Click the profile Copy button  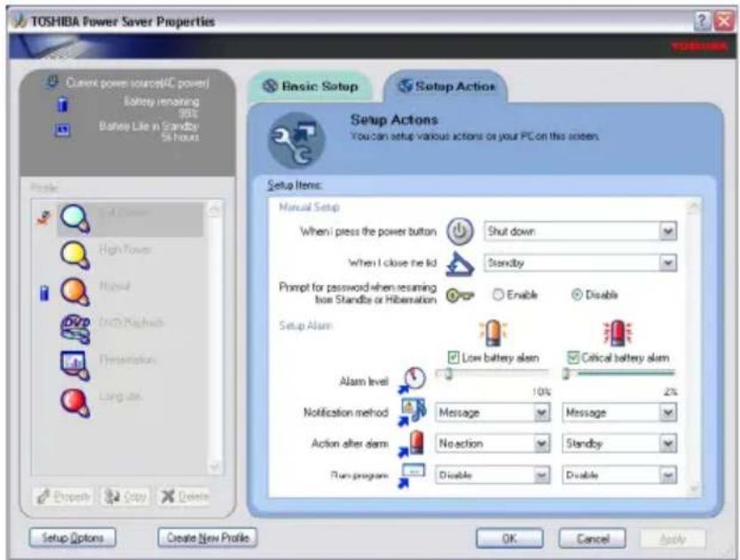point(125,497)
